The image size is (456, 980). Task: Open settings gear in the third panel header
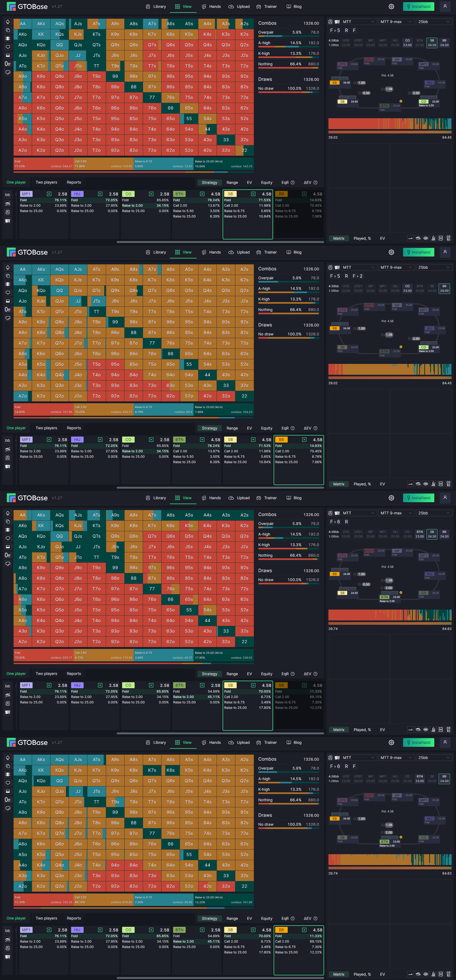(391, 498)
